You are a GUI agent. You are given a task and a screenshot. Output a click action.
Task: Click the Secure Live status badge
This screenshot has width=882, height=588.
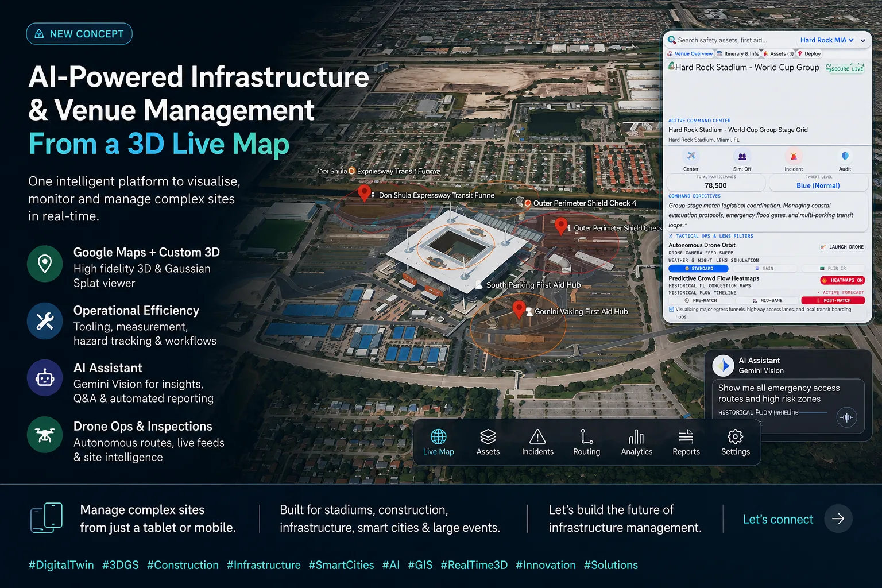(845, 68)
